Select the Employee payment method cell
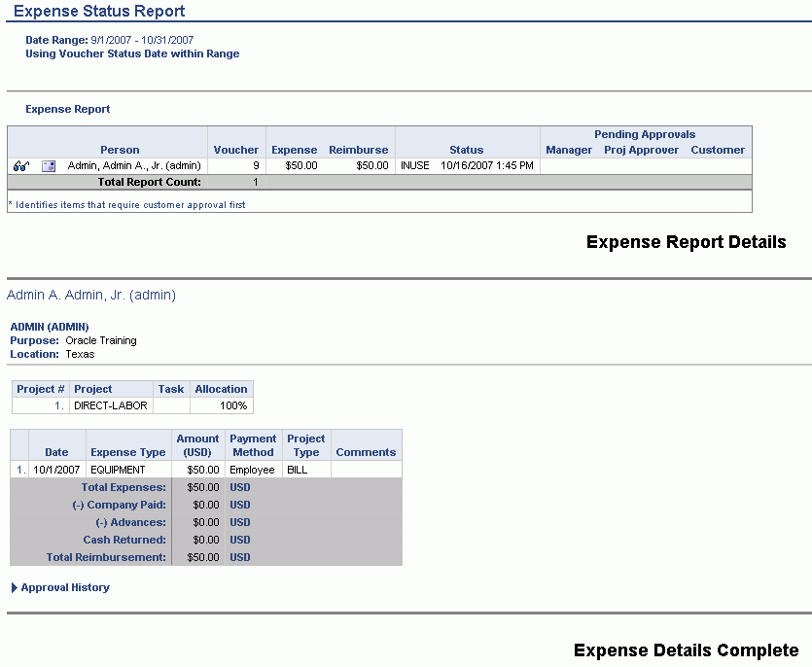 pos(252,469)
